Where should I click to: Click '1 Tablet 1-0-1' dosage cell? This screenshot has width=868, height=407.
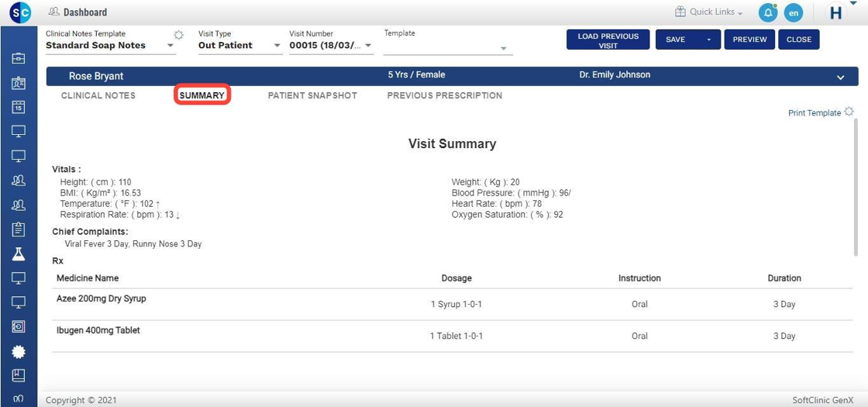point(456,336)
